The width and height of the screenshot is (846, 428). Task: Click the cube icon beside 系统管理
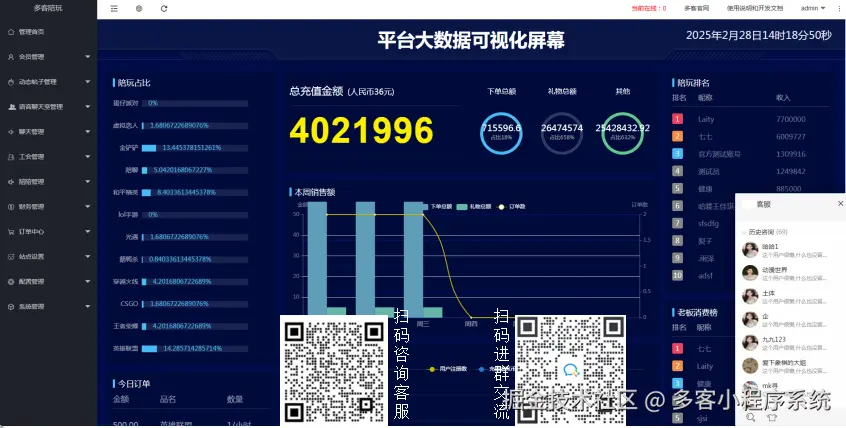(x=11, y=307)
